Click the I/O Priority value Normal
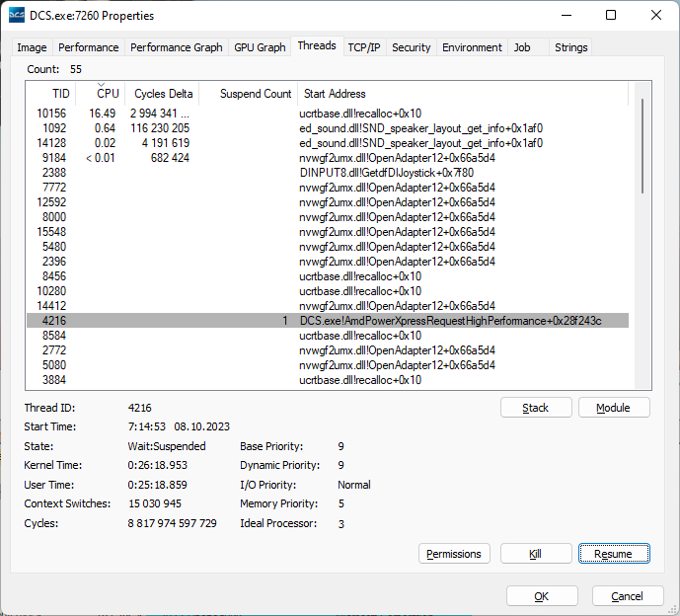This screenshot has width=680, height=616. click(354, 485)
